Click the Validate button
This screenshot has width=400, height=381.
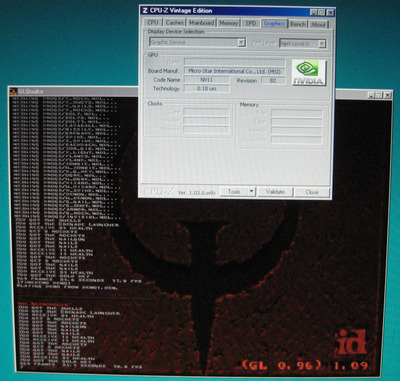pyautogui.click(x=275, y=192)
